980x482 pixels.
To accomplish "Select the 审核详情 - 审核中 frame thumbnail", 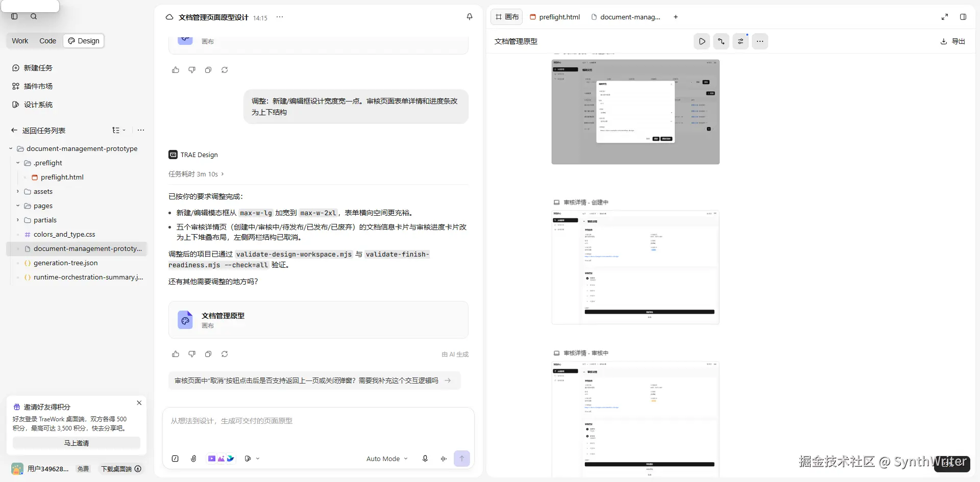I will pyautogui.click(x=635, y=419).
